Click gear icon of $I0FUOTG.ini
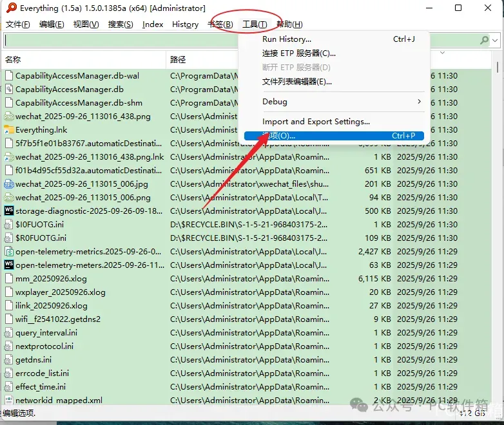This screenshot has width=504, height=425. pyautogui.click(x=8, y=225)
